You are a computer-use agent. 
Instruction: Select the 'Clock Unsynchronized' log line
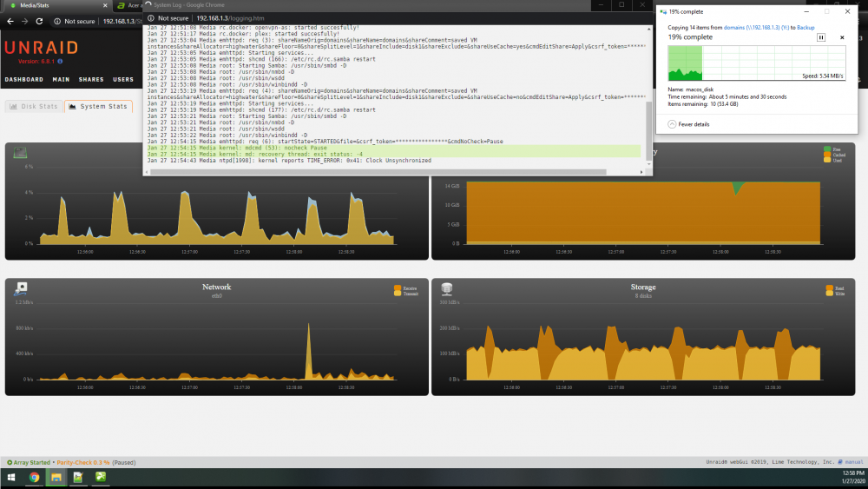click(x=289, y=161)
